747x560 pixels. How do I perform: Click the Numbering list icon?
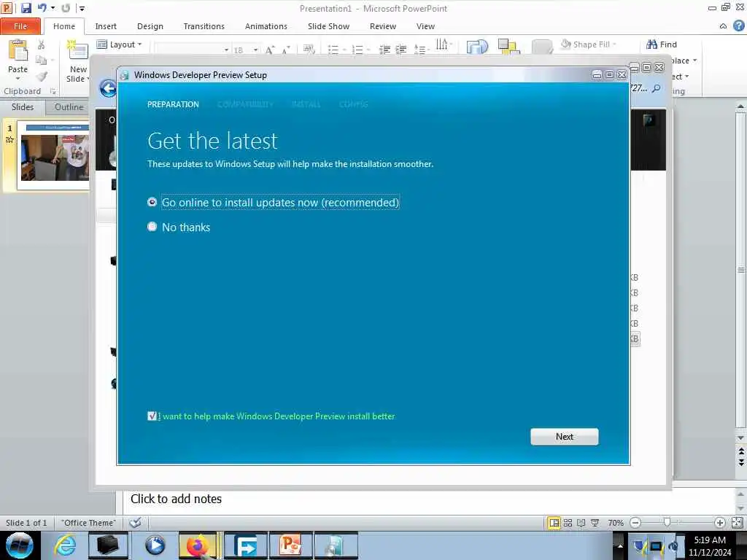pos(357,50)
